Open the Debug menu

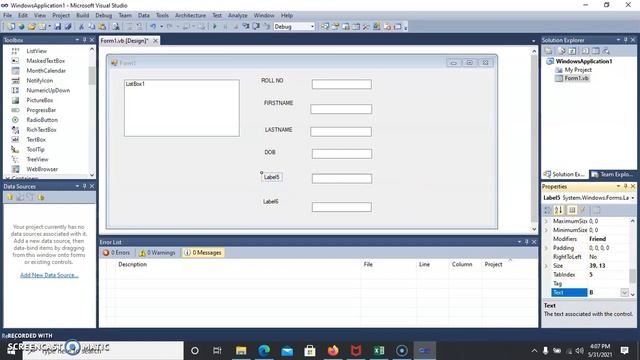click(x=104, y=16)
